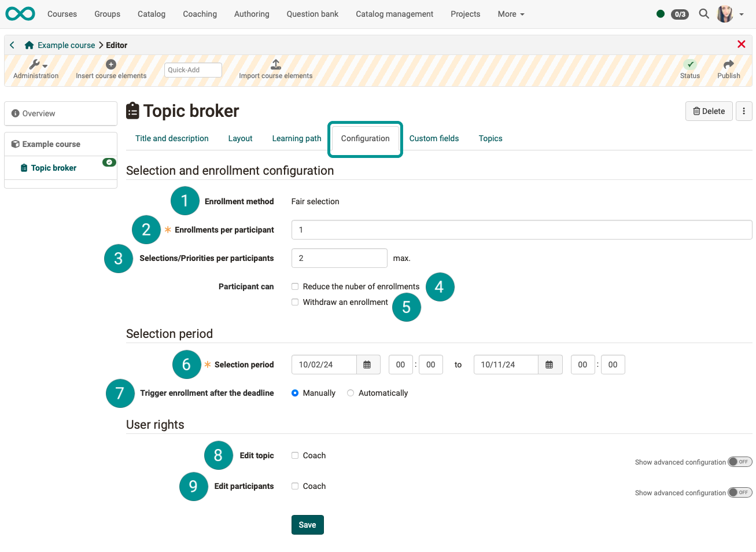Click the start time minutes field
756x552 pixels.
[x=431, y=365]
